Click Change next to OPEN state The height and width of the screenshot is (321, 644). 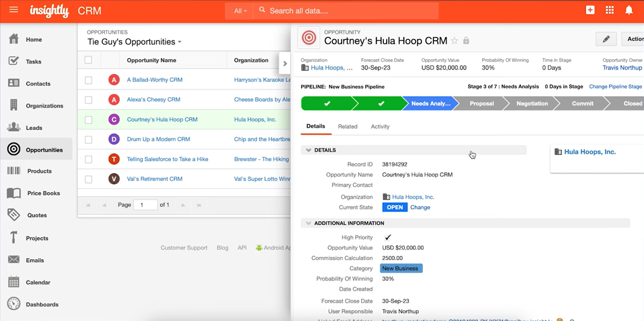pyautogui.click(x=420, y=207)
